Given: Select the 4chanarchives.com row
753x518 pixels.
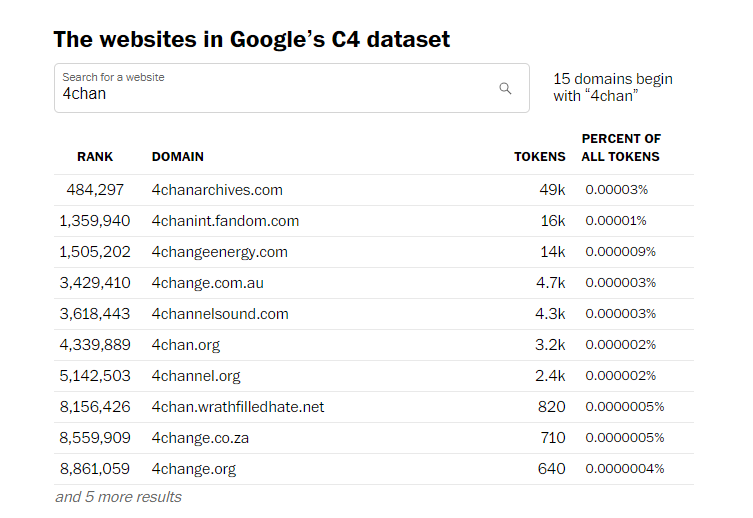Looking at the screenshot, I should coord(217,190).
